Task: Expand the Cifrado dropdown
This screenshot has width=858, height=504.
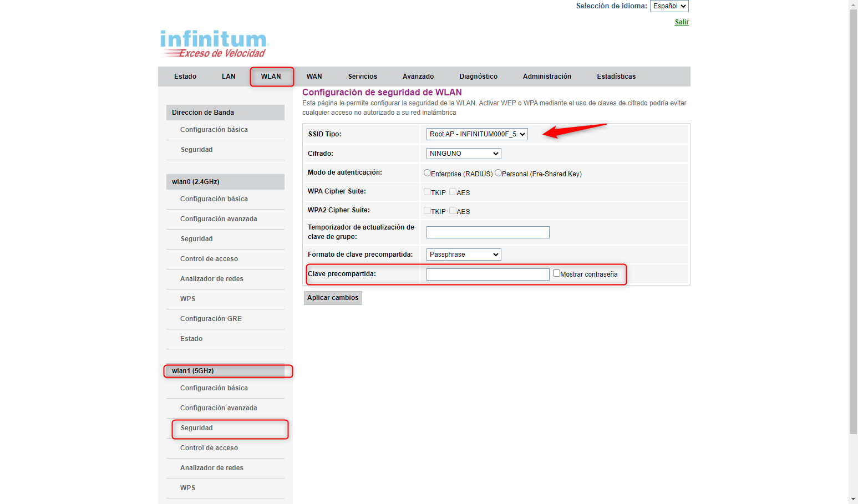Action: [464, 154]
